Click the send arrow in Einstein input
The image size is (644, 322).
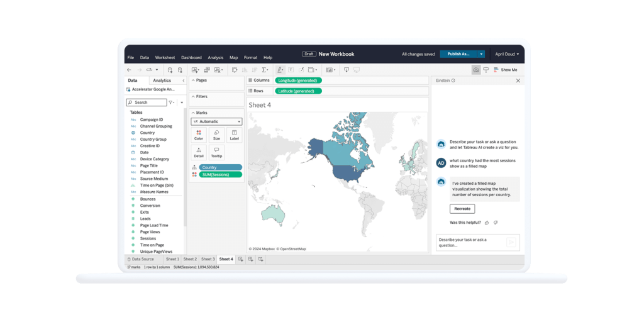coord(511,242)
